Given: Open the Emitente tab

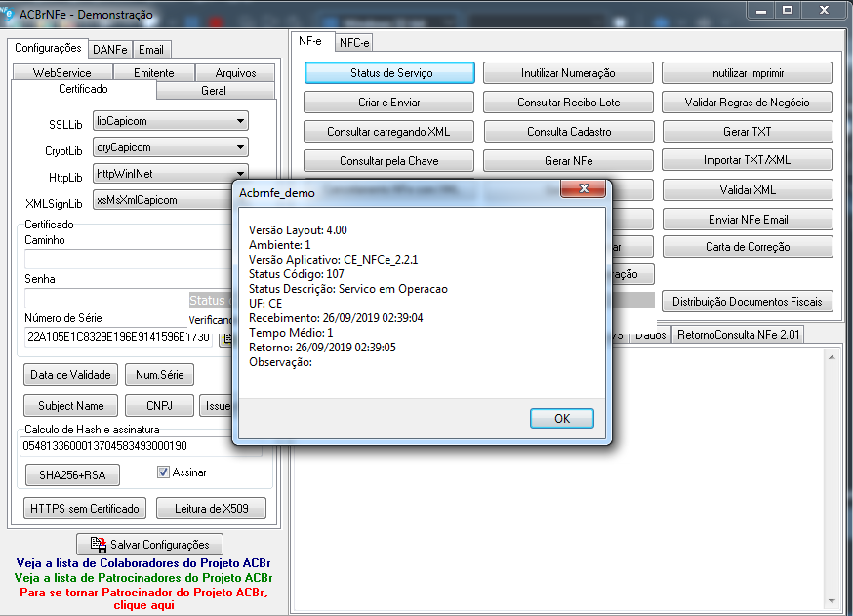Looking at the screenshot, I should pos(154,72).
